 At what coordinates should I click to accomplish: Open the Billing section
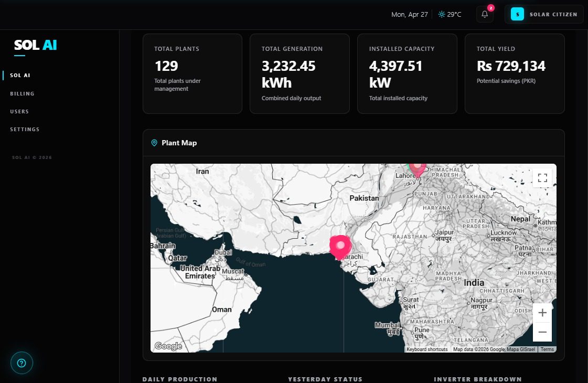click(22, 93)
